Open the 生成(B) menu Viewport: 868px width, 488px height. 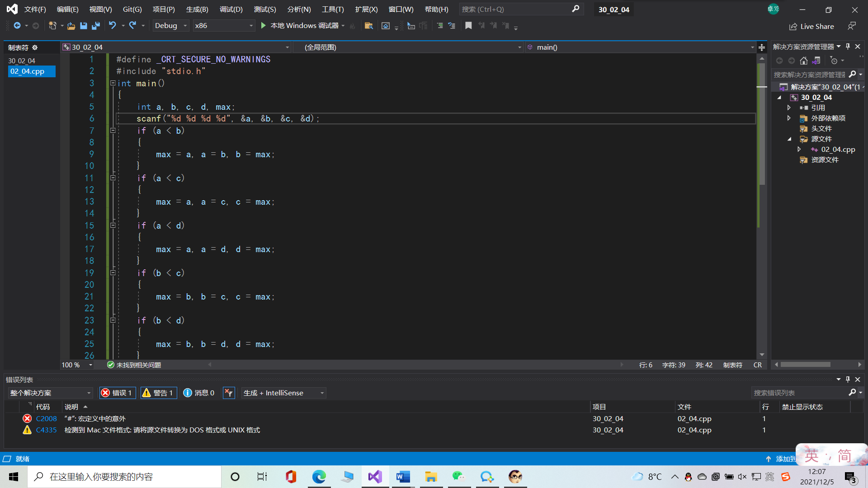pos(197,9)
